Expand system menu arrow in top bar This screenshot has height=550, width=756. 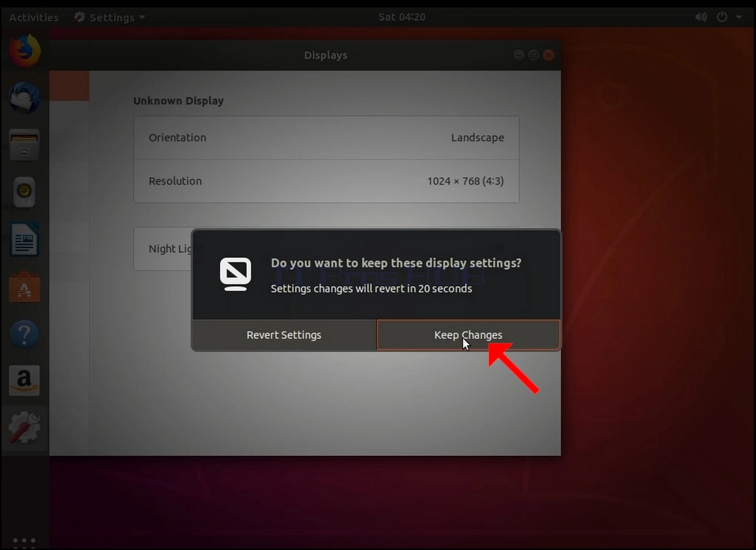[738, 18]
